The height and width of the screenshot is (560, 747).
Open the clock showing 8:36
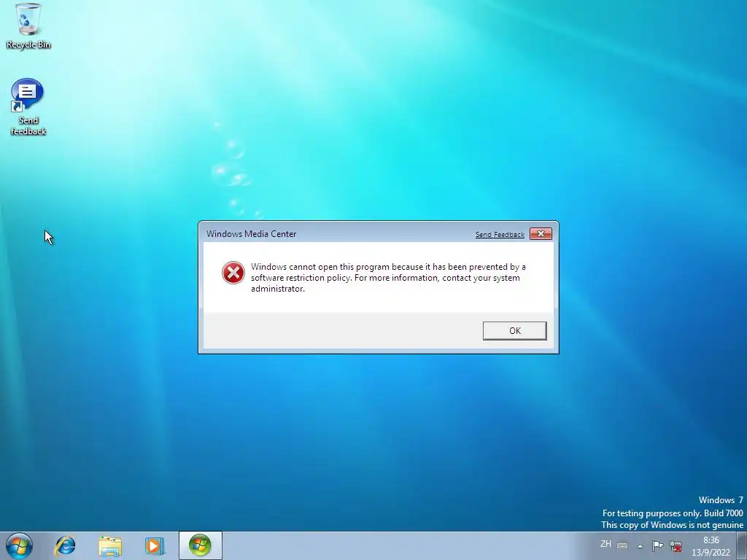(711, 546)
